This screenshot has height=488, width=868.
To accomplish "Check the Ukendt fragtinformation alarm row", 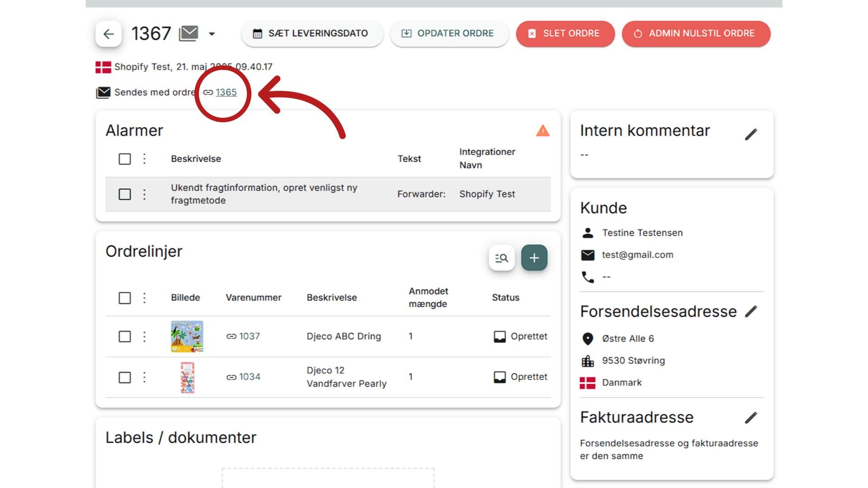I will click(125, 194).
